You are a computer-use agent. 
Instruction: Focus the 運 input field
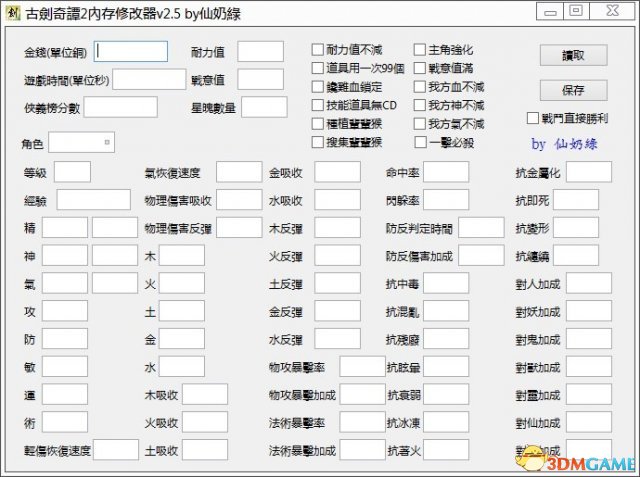tap(64, 394)
